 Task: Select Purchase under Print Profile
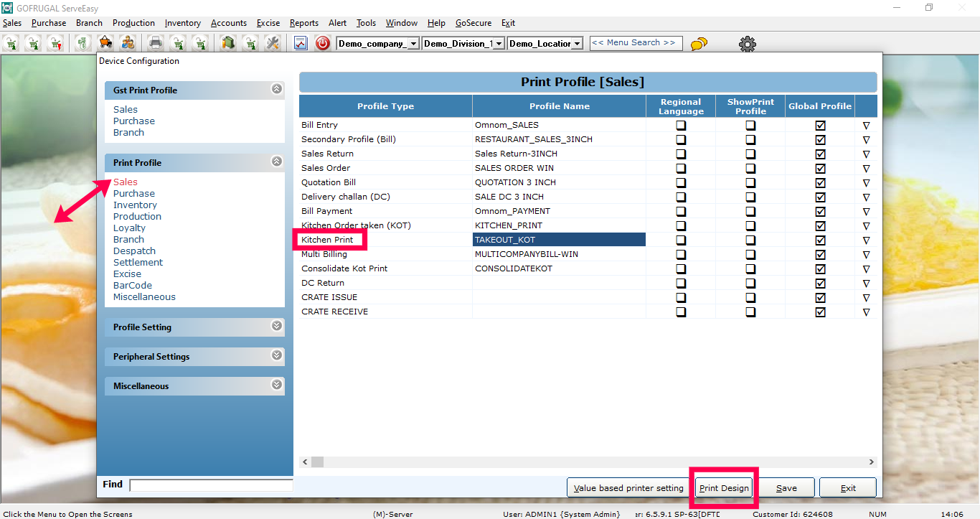134,193
